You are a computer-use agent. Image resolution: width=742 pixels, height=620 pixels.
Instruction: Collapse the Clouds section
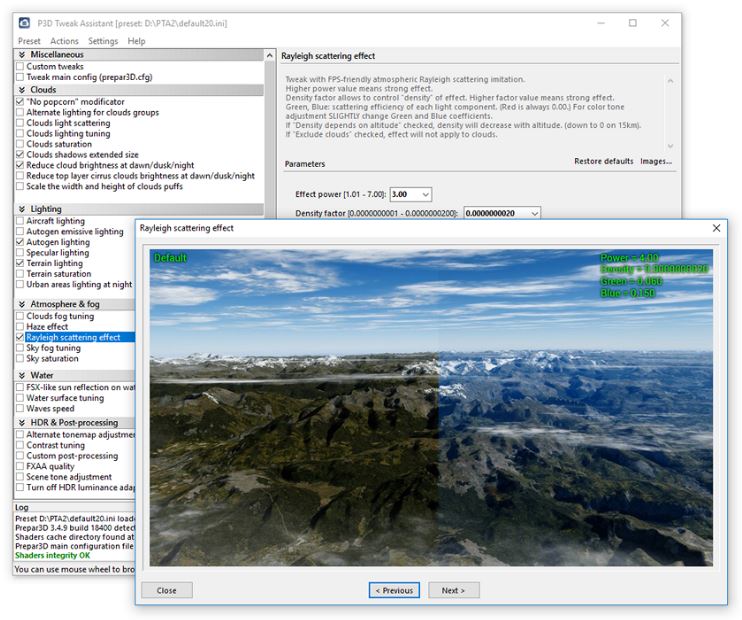pyautogui.click(x=22, y=90)
